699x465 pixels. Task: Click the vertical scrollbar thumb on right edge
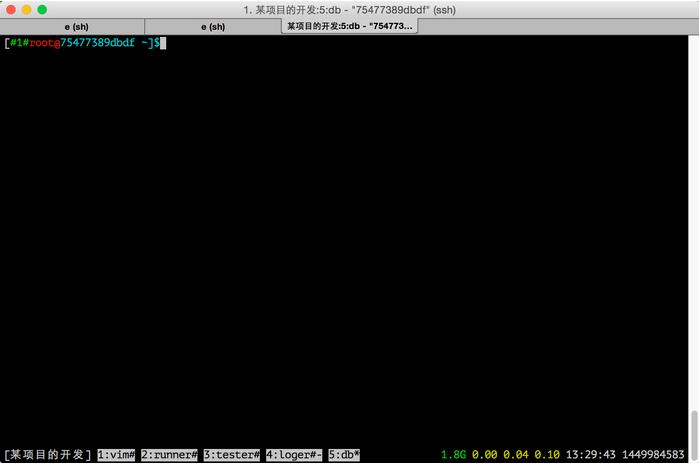tap(694, 435)
